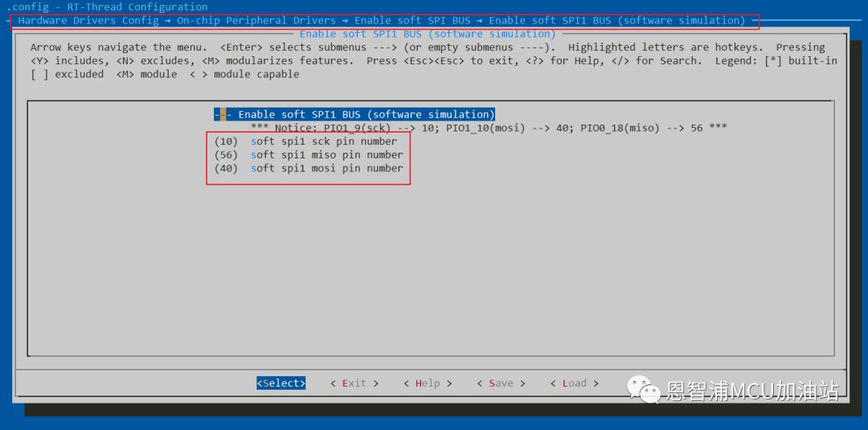Click the On-chip Peripheral Drivers breadcrumb
This screenshot has width=868, height=430.
256,20
